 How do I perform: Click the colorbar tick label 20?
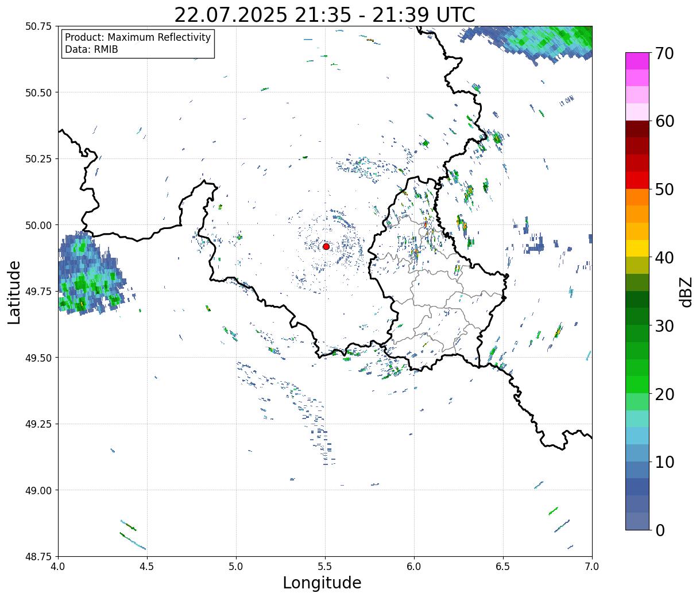click(x=664, y=394)
